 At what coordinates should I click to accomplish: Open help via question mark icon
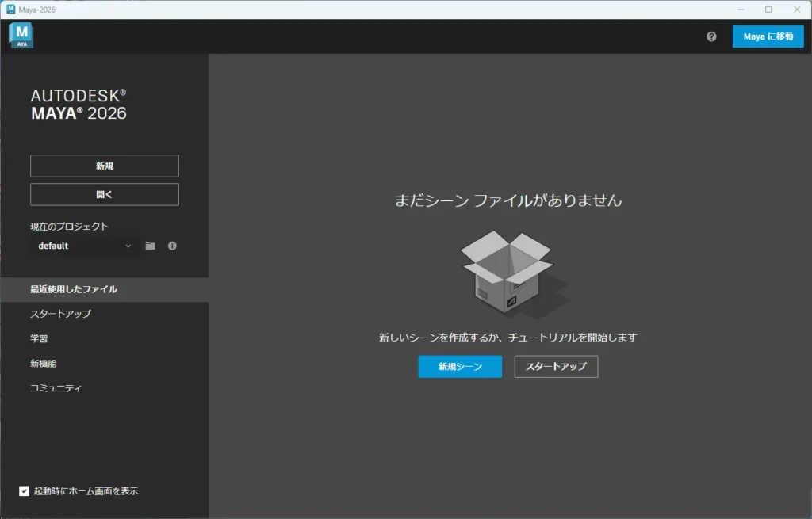tap(711, 36)
